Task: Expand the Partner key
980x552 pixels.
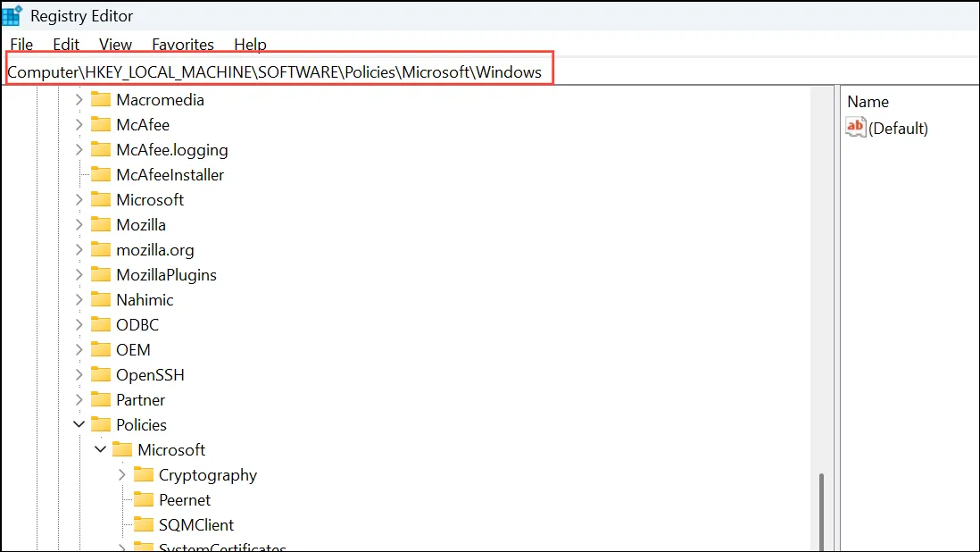Action: coord(79,399)
